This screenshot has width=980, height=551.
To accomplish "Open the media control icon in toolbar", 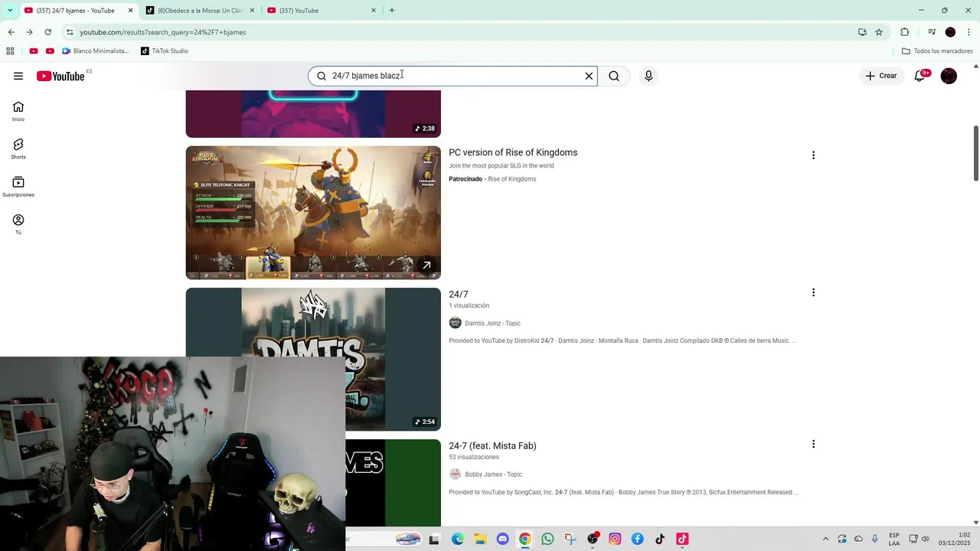I will pos(932,32).
